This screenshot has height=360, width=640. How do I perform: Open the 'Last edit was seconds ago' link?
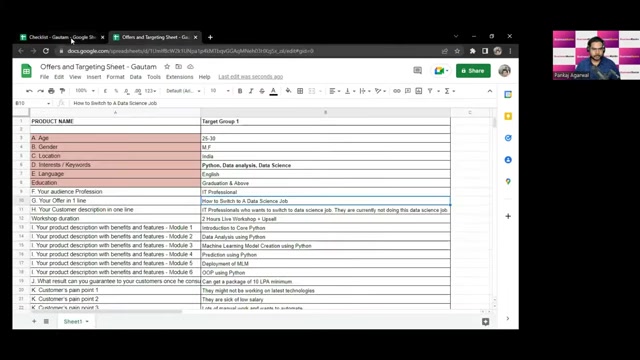[x=250, y=77]
